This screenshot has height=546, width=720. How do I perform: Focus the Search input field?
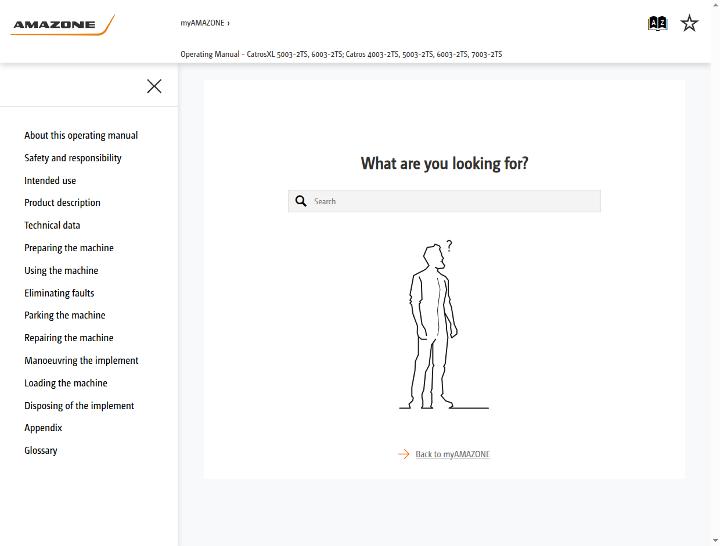(x=444, y=201)
